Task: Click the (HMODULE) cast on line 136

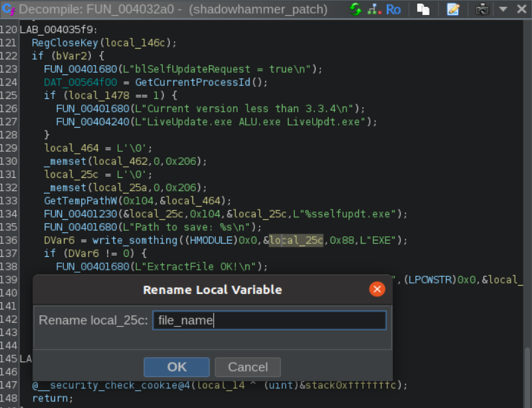Action: tap(211, 240)
